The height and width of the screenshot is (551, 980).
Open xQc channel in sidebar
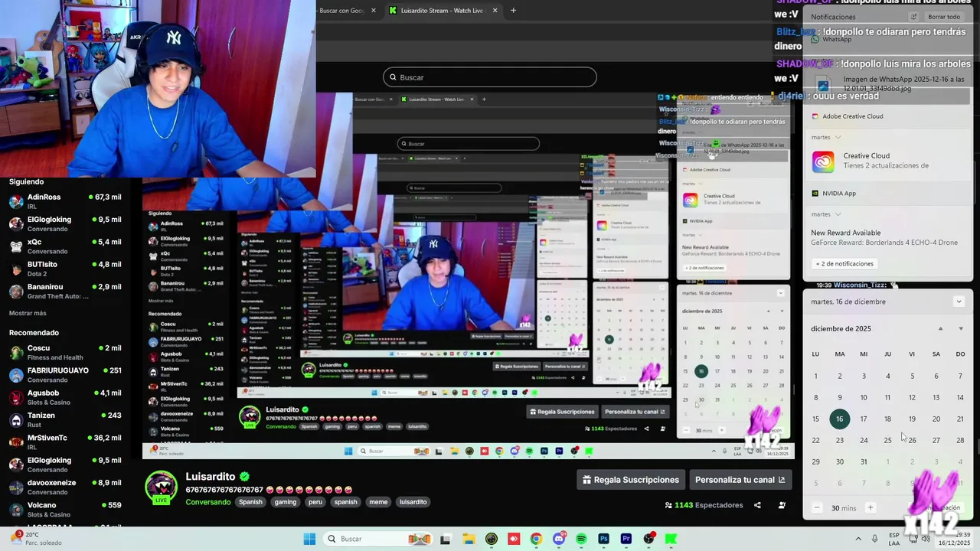(x=65, y=246)
